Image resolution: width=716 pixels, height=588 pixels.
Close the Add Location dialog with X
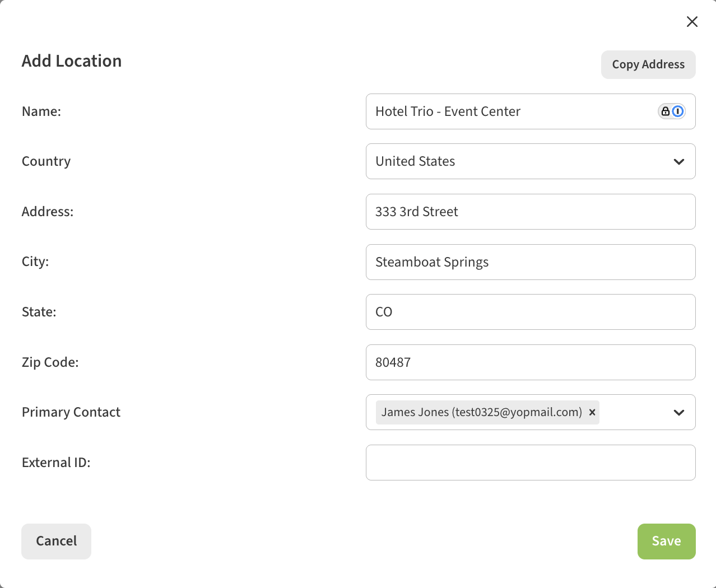(692, 21)
